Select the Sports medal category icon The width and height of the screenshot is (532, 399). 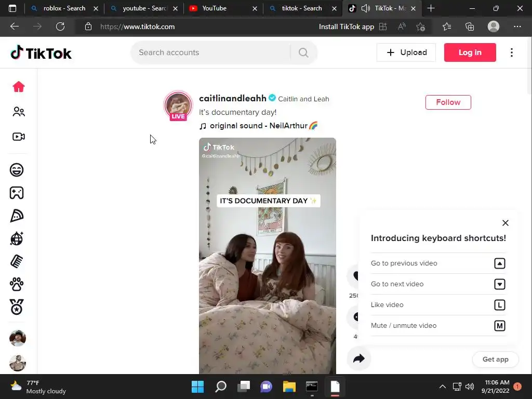tap(17, 307)
